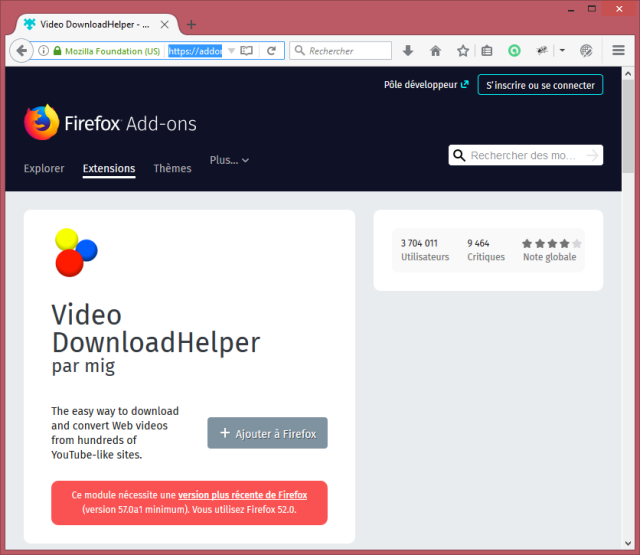Click the Video DownloadHelper title heading
The width and height of the screenshot is (640, 555).
[x=156, y=329]
